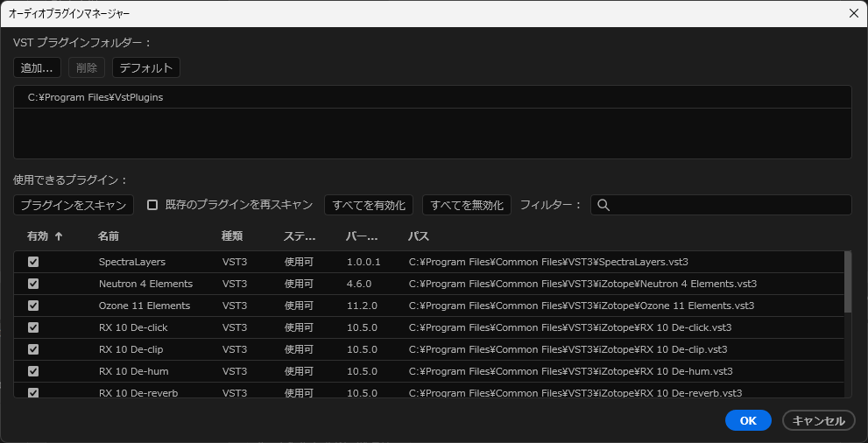Click すべてを無効化 to disable all

pyautogui.click(x=467, y=205)
